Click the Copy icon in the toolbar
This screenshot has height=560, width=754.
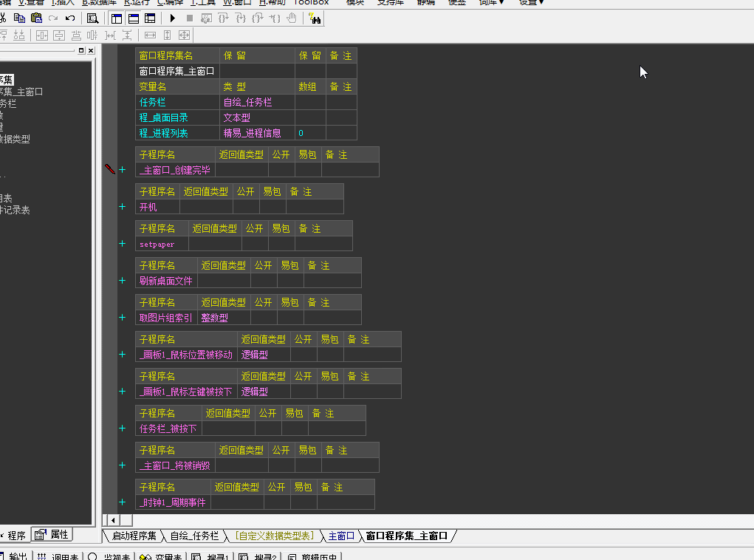20,18
